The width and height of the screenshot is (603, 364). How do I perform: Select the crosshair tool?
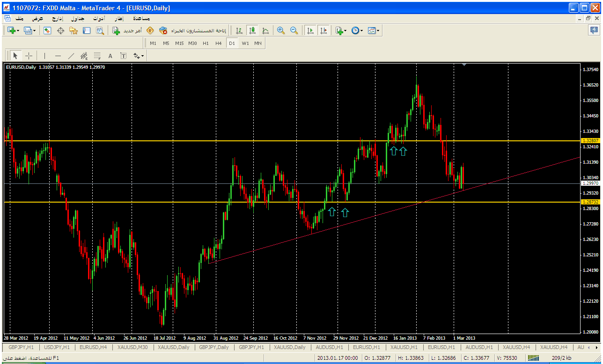pyautogui.click(x=29, y=56)
